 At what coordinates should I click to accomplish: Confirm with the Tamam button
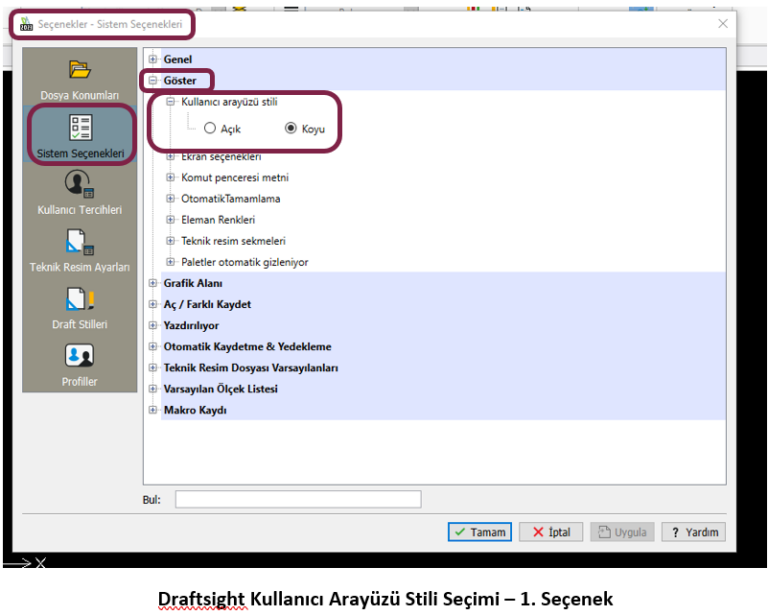(x=480, y=532)
